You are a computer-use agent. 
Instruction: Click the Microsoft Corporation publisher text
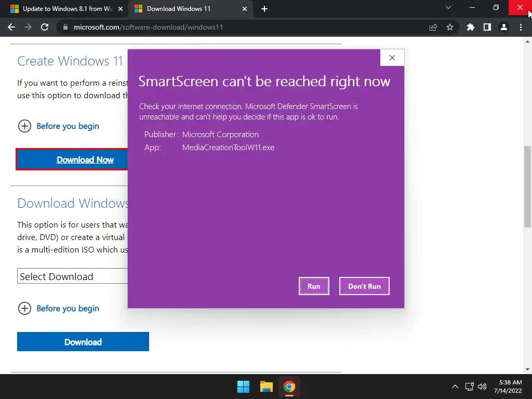pos(220,135)
